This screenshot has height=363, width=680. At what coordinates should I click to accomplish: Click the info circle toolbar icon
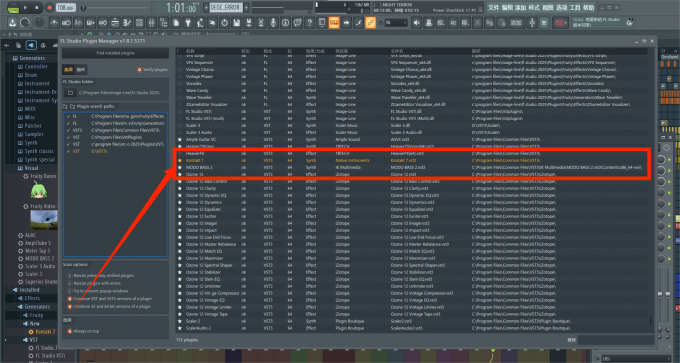pyautogui.click(x=285, y=23)
